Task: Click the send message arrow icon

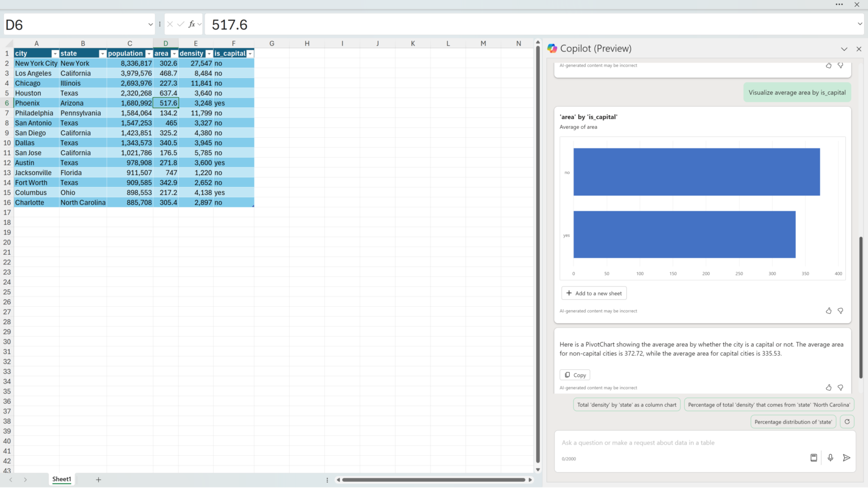Action: [846, 458]
